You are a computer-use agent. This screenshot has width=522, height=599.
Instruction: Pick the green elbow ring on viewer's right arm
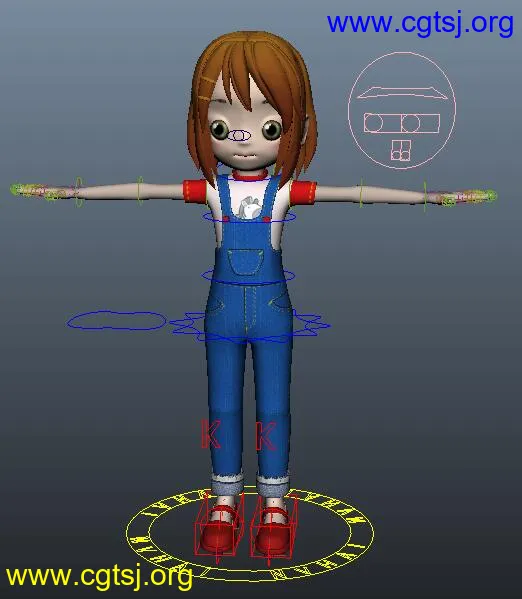[361, 193]
